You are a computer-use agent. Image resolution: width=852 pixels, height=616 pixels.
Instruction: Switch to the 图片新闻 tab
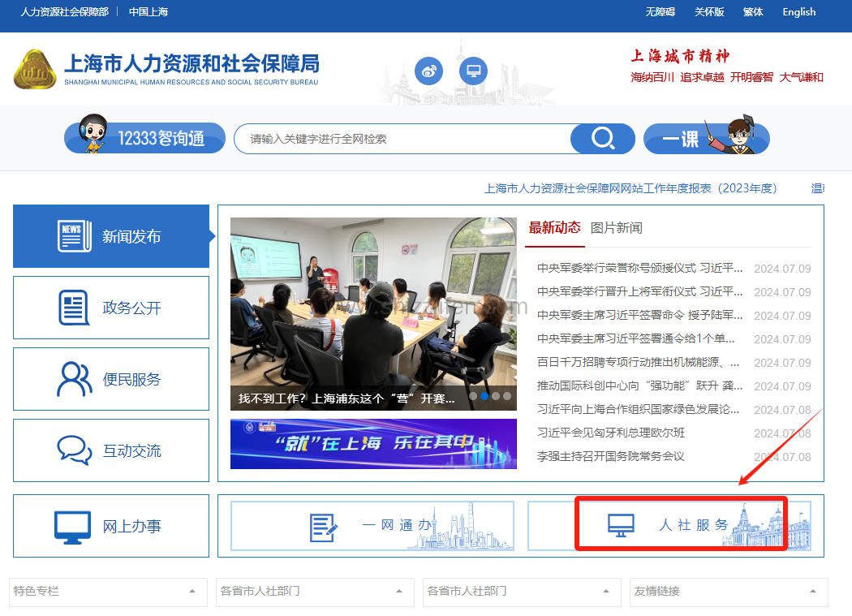coord(617,228)
